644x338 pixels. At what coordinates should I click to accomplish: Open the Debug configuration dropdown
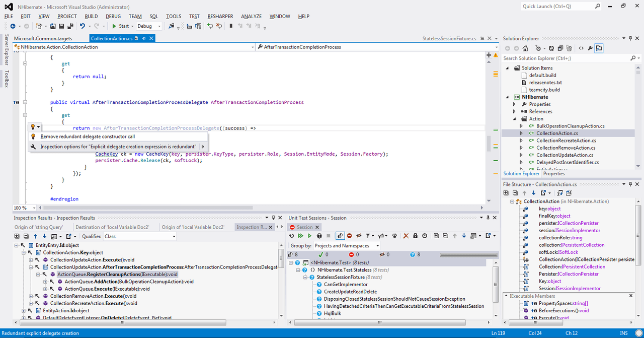point(149,26)
